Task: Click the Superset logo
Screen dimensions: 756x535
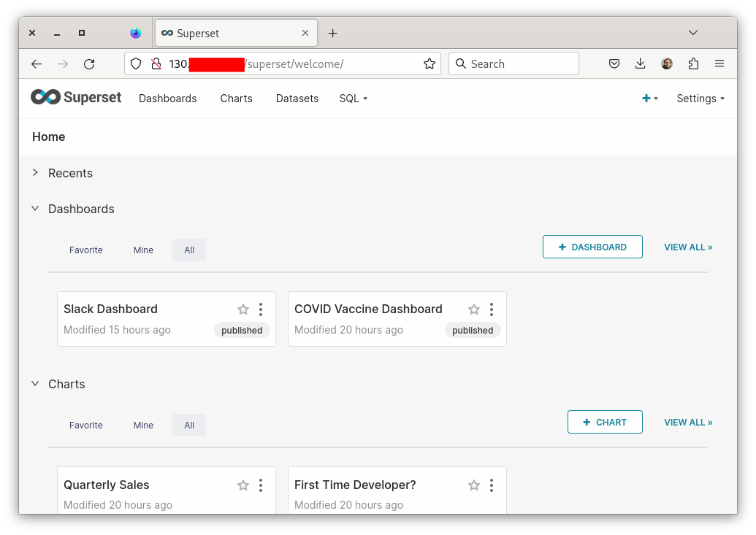Action: click(76, 98)
